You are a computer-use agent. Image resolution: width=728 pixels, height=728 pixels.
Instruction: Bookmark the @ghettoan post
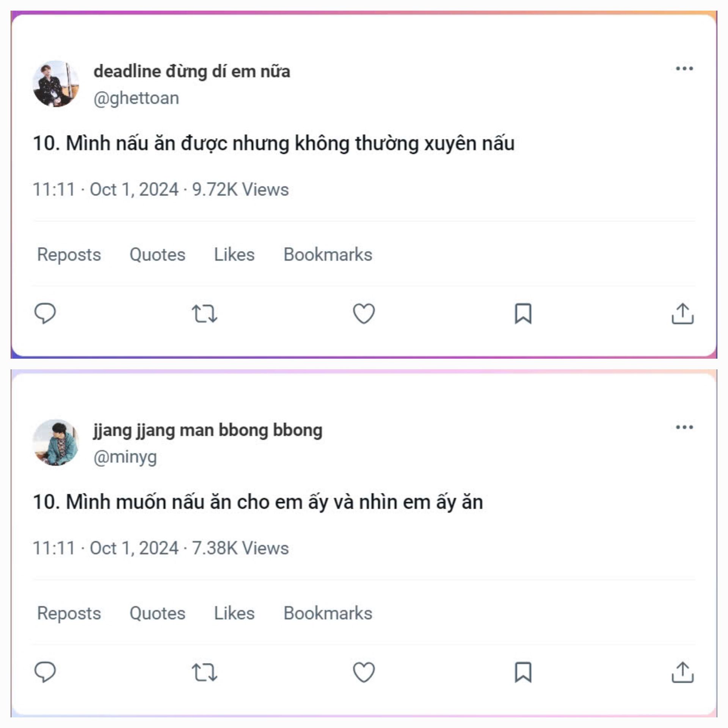coord(523,314)
